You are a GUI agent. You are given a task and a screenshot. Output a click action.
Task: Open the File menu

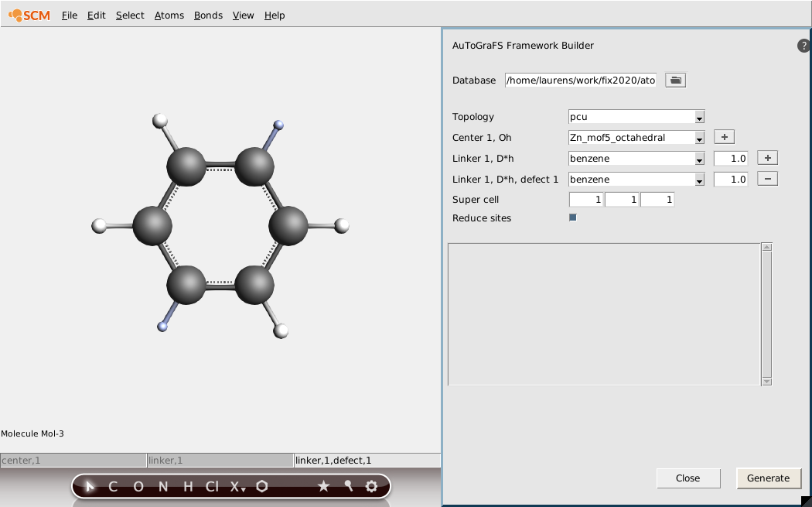[x=70, y=15]
